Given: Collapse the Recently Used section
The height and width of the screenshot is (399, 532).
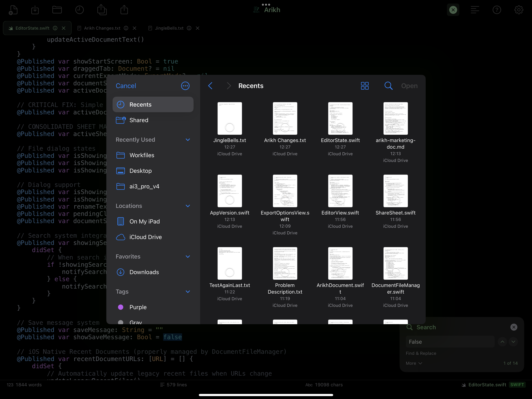Looking at the screenshot, I should click(188, 140).
